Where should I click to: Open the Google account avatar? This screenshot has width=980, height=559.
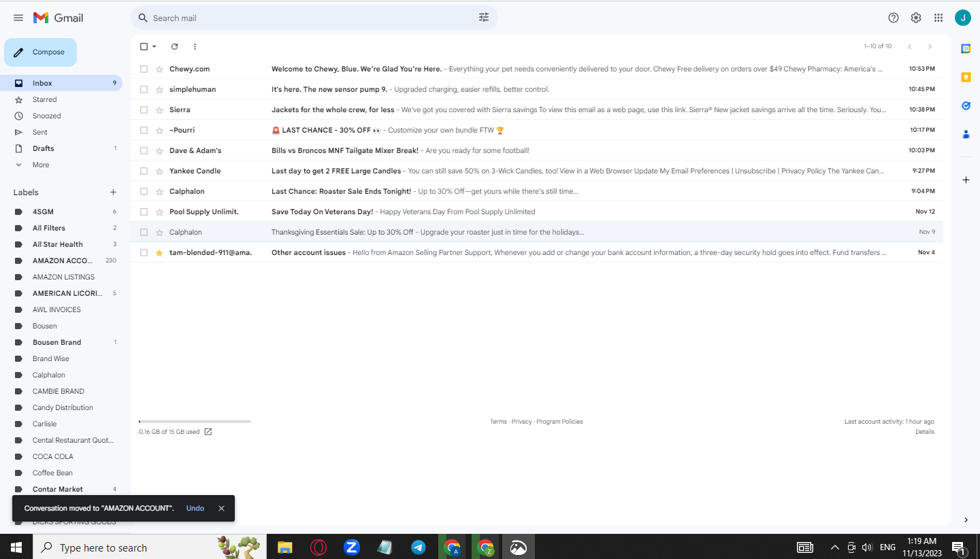pyautogui.click(x=962, y=18)
